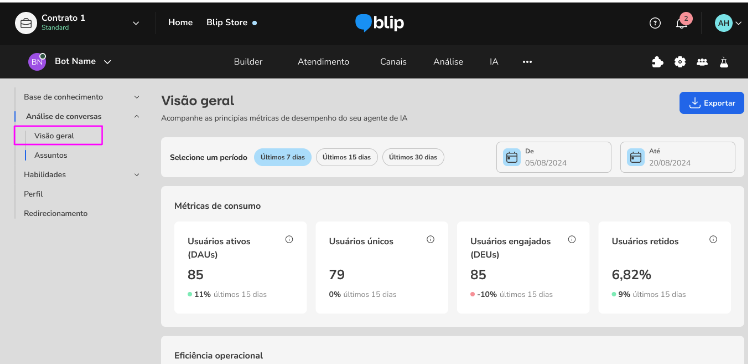Open the team members icon
The image size is (748, 364).
pos(702,62)
